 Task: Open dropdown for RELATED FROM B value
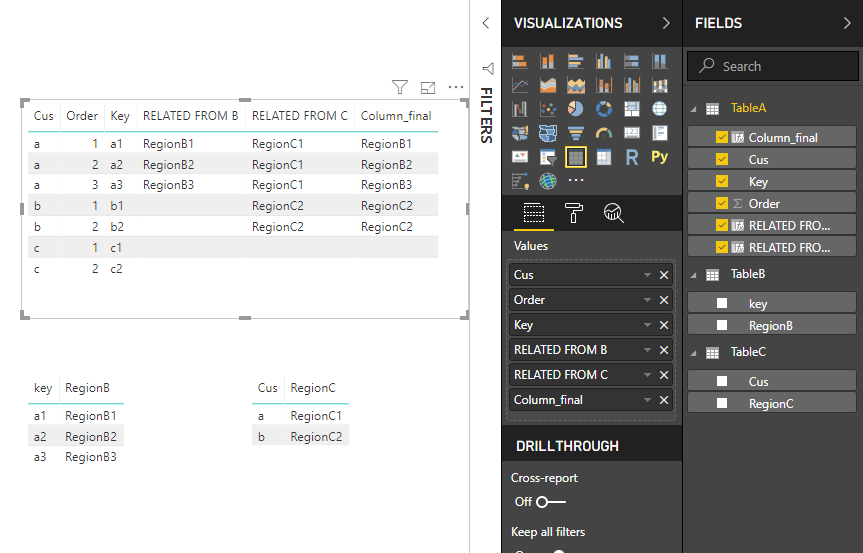click(647, 350)
